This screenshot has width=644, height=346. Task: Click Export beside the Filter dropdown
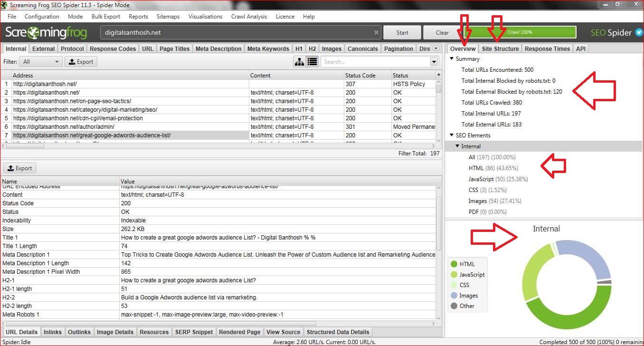81,62
